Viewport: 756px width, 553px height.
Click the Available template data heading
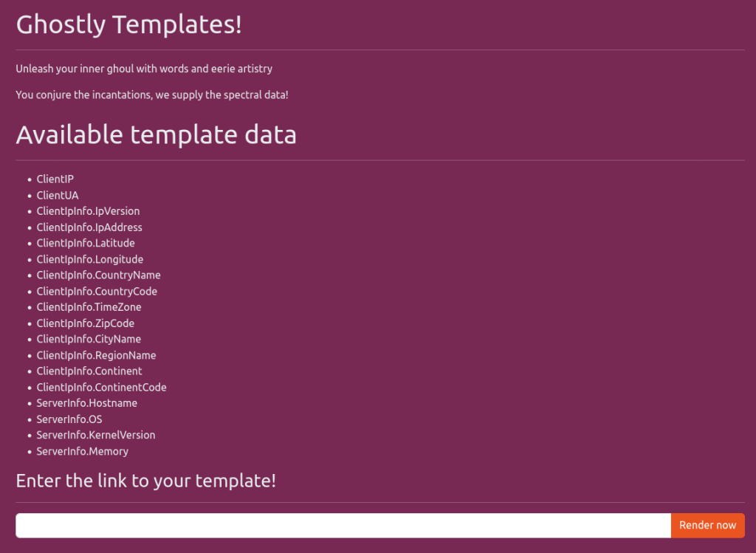[157, 135]
